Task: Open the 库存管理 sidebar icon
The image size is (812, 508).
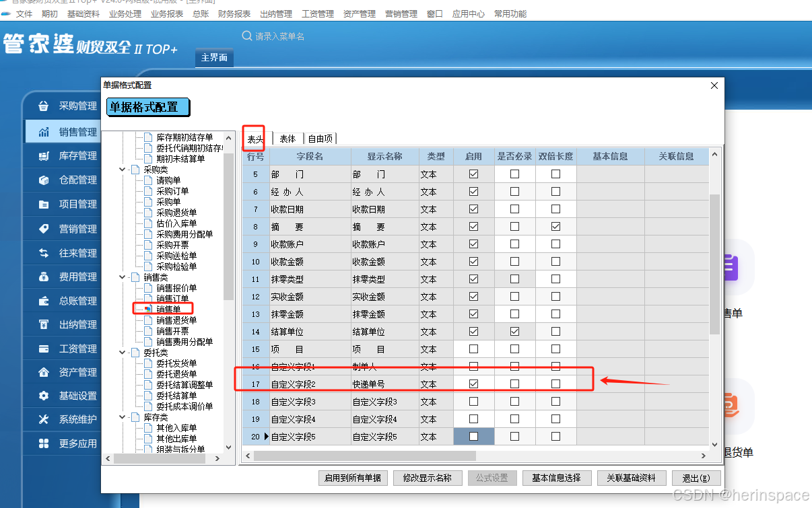Action: (44, 156)
